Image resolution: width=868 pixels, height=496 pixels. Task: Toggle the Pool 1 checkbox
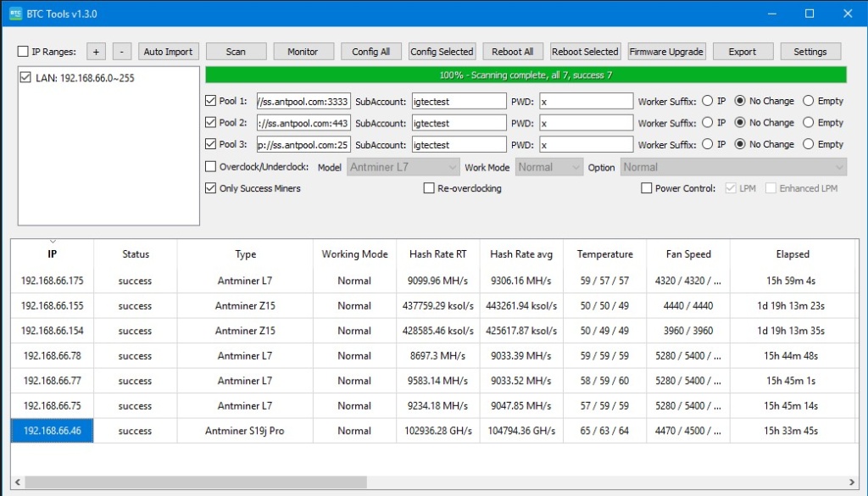(210, 101)
